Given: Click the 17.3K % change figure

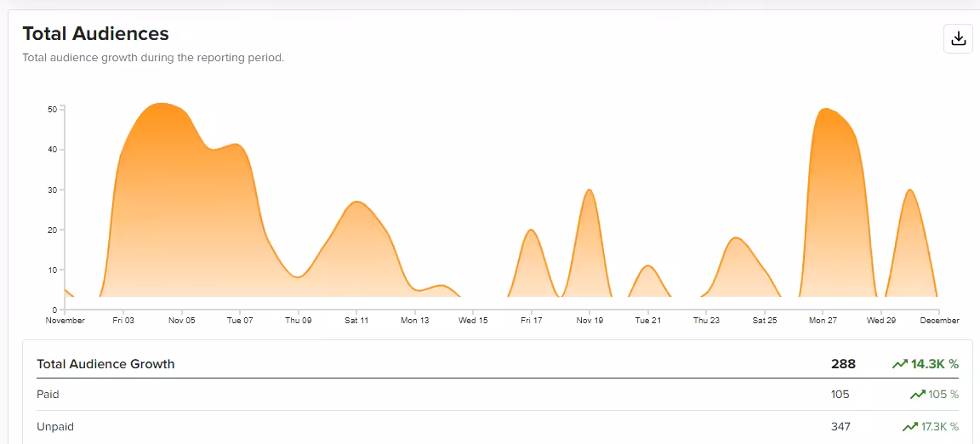Looking at the screenshot, I should coord(940,426).
